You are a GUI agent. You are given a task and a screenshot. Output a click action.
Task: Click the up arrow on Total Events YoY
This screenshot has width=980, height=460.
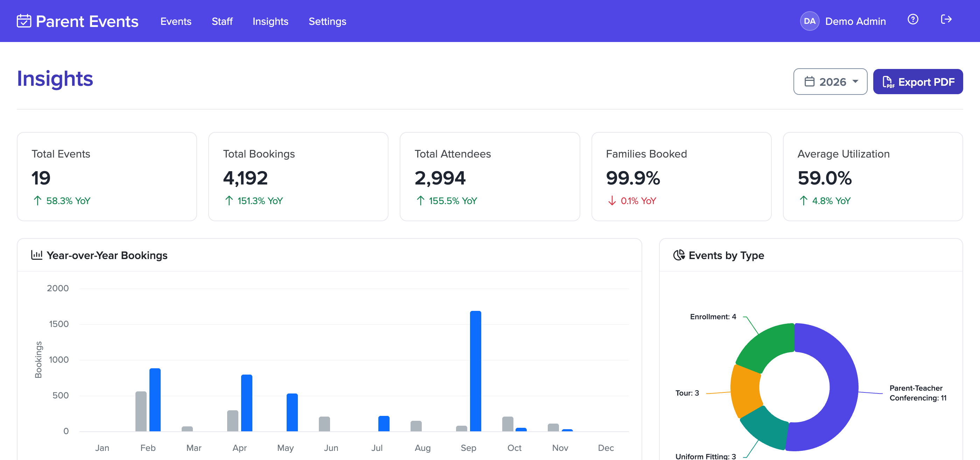click(37, 201)
